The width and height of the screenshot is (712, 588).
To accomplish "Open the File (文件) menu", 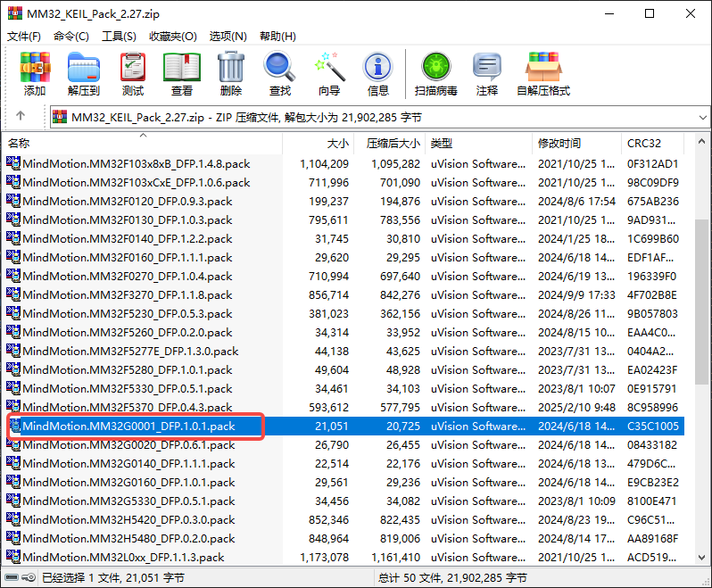I will click(x=24, y=36).
